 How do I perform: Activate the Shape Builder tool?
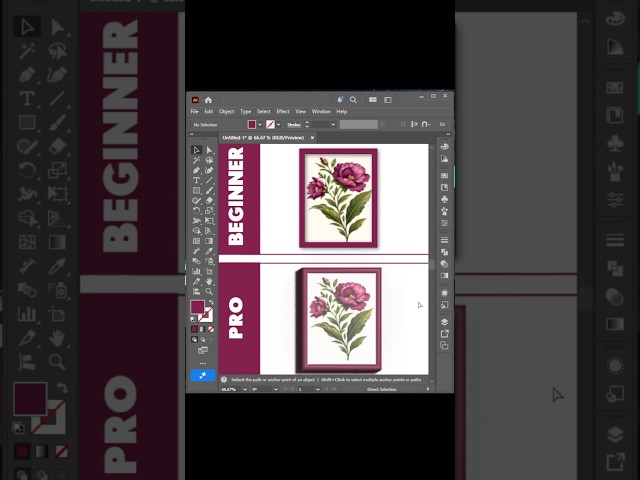[x=196, y=231]
